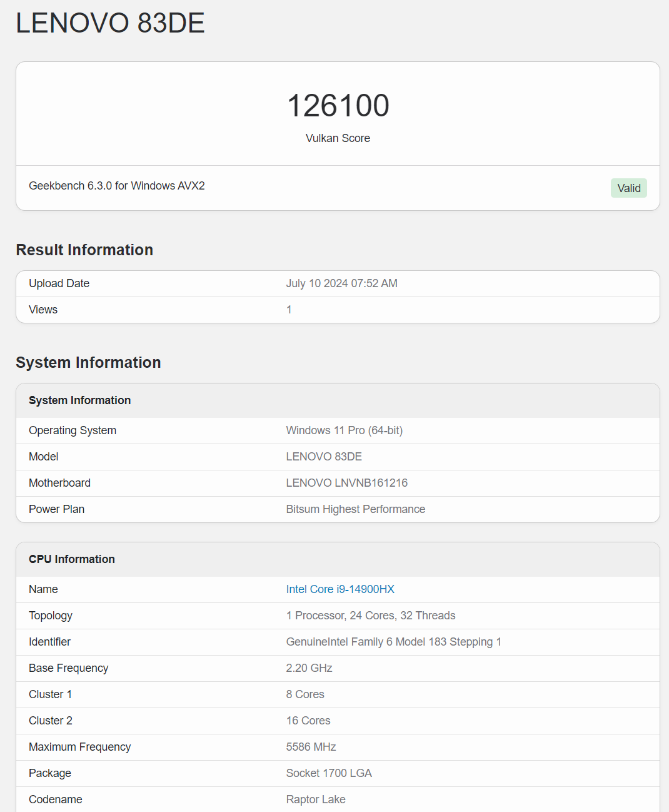Select the Topology value with 24 Cores
Viewport: 669px width, 812px height.
[x=371, y=616]
